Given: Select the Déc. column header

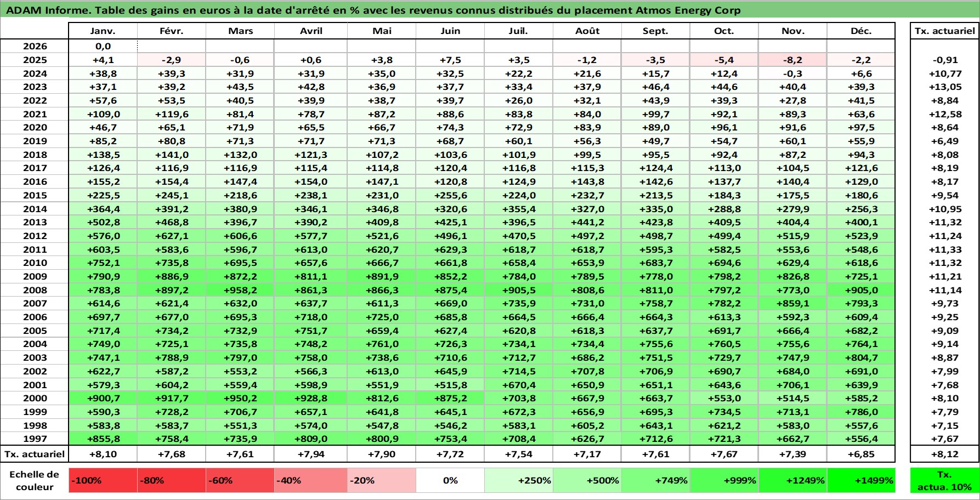Looking at the screenshot, I should [861, 31].
